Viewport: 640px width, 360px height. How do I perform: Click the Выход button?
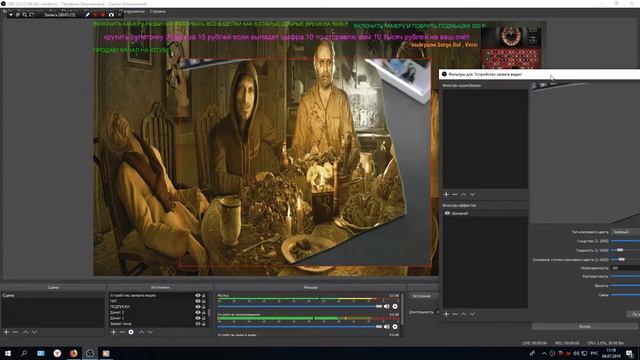[584, 327]
